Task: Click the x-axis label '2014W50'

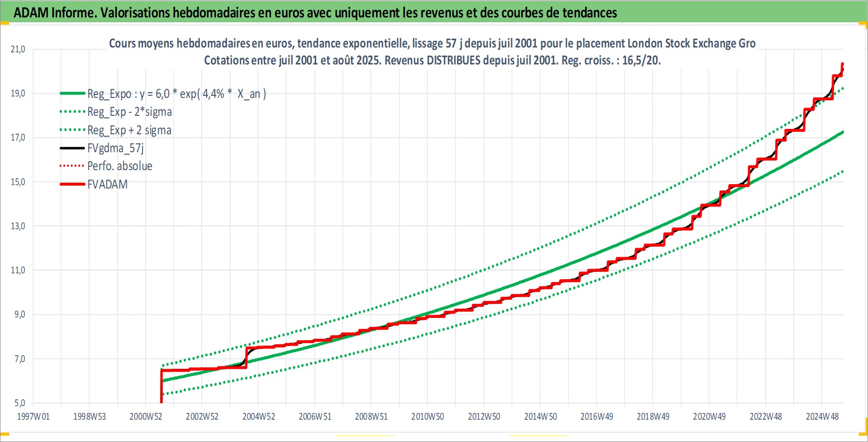Action: [540, 416]
